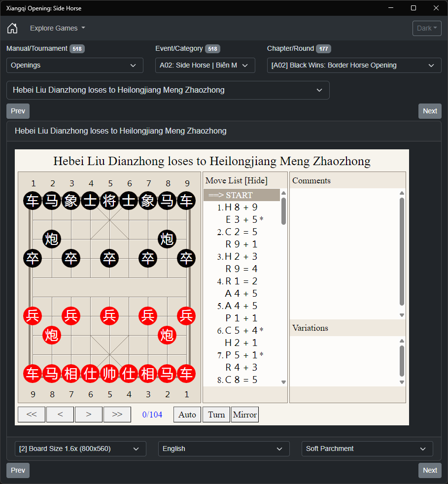
Task: Hide the Move List panel
Action: 256,180
